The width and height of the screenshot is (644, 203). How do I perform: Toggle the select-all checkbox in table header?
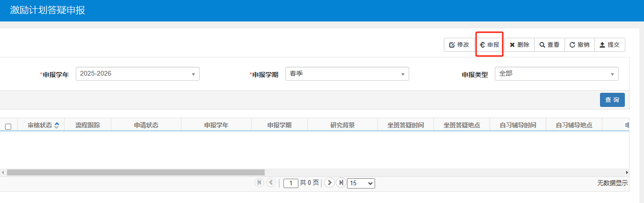click(x=8, y=126)
